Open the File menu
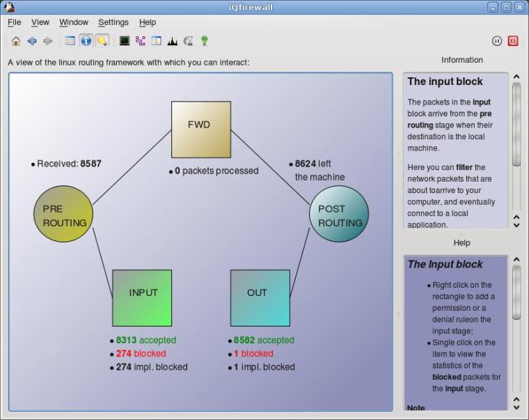The height and width of the screenshot is (420, 529). pos(14,22)
